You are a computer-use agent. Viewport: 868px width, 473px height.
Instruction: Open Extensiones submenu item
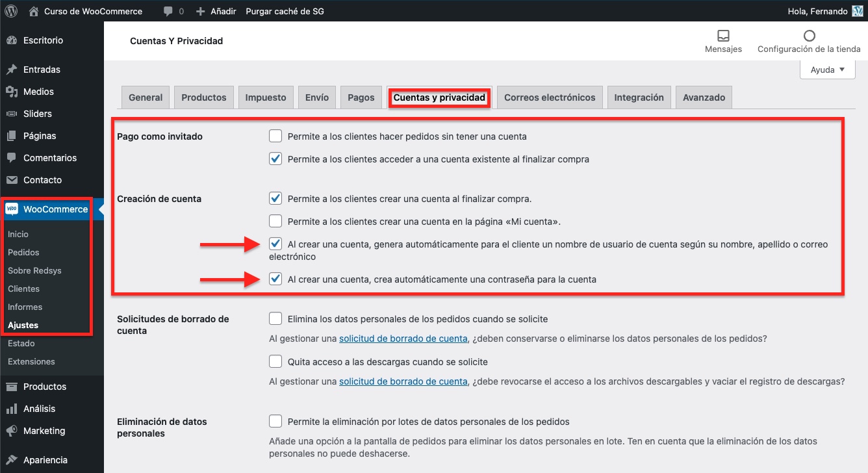tap(31, 361)
